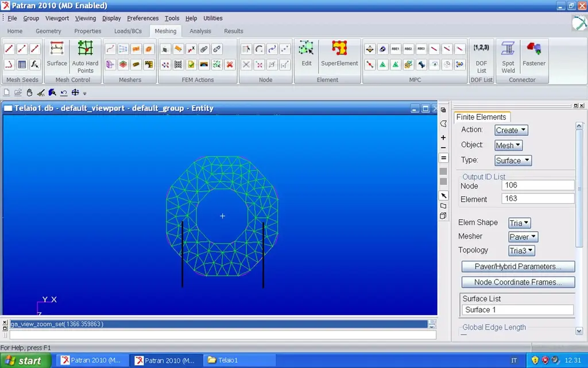Open the Type dropdown showing Surface
The image size is (588, 368).
pyautogui.click(x=513, y=161)
